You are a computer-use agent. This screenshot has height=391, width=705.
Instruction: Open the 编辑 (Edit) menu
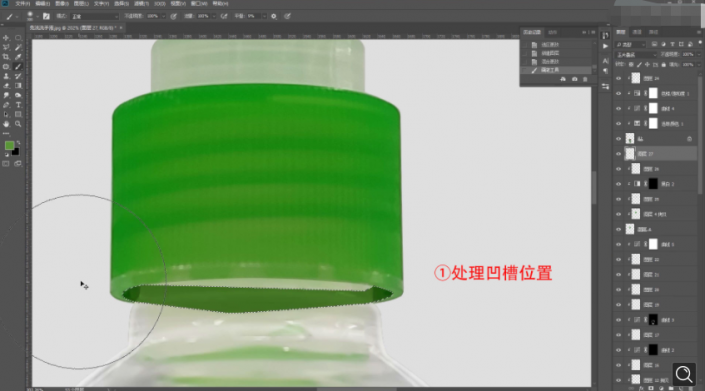[42, 4]
